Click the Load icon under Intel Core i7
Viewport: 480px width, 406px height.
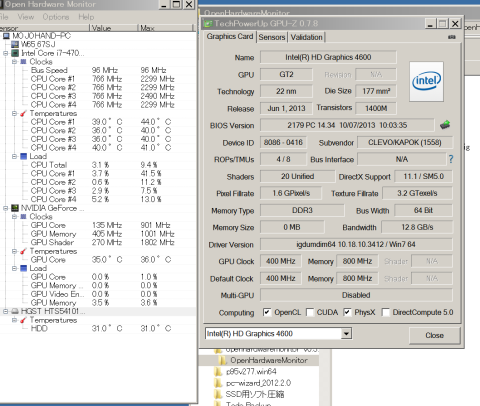[x=23, y=156]
